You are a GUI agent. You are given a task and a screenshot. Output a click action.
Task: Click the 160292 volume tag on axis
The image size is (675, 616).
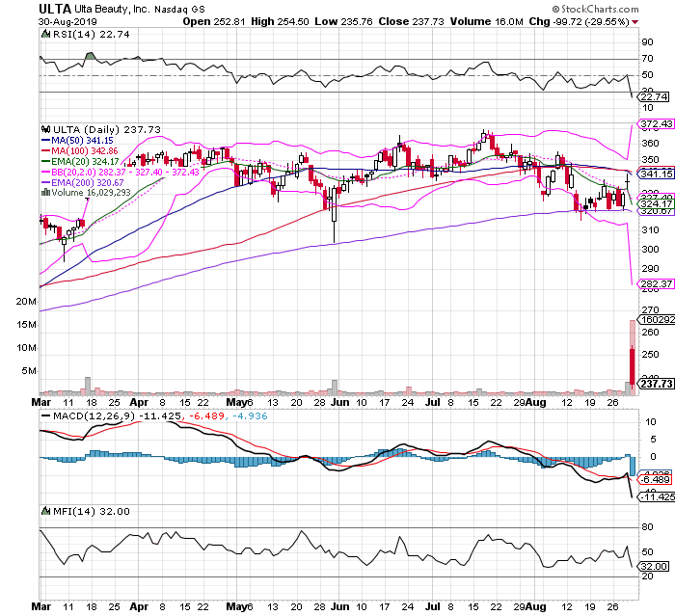(x=658, y=319)
